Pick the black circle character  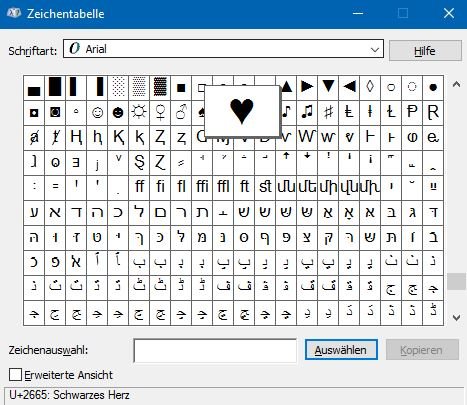[x=433, y=87]
